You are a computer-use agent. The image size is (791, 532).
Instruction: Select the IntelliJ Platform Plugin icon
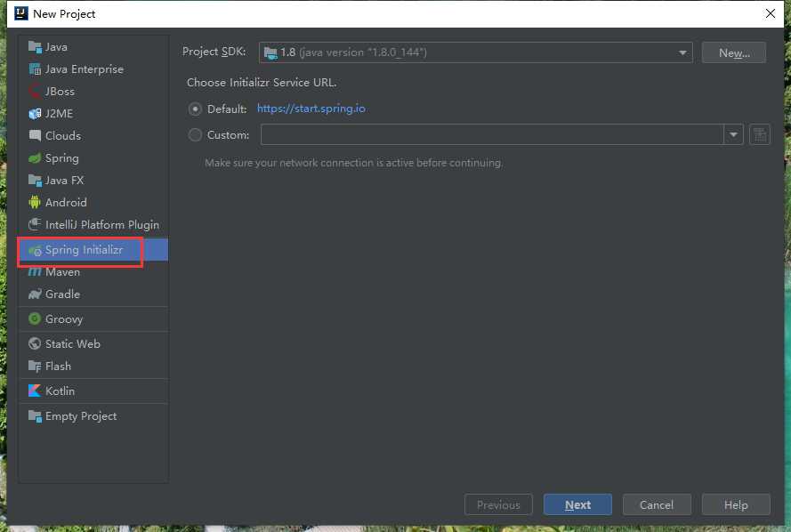pyautogui.click(x=35, y=224)
